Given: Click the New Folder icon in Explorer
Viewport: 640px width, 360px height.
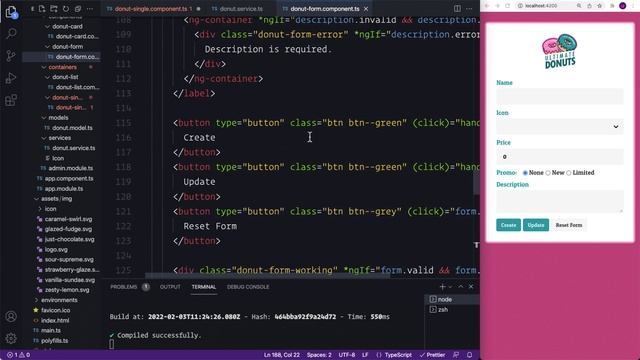Looking at the screenshot, I should point(54,9).
